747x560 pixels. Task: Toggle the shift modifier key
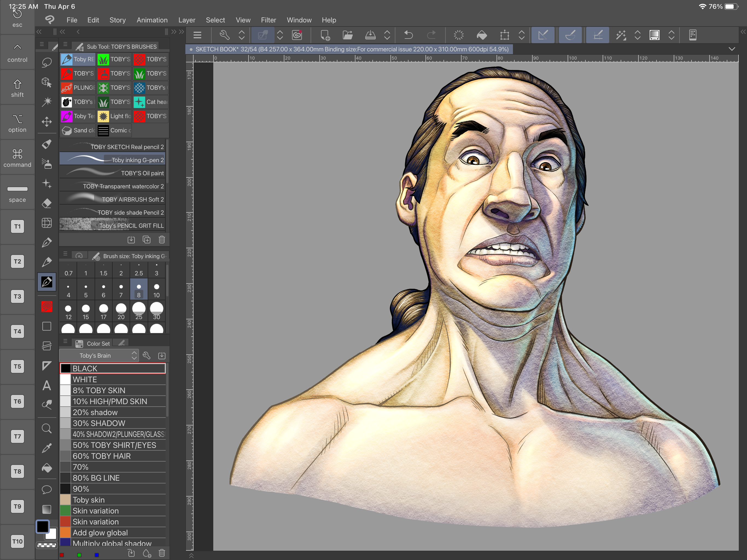(17, 88)
